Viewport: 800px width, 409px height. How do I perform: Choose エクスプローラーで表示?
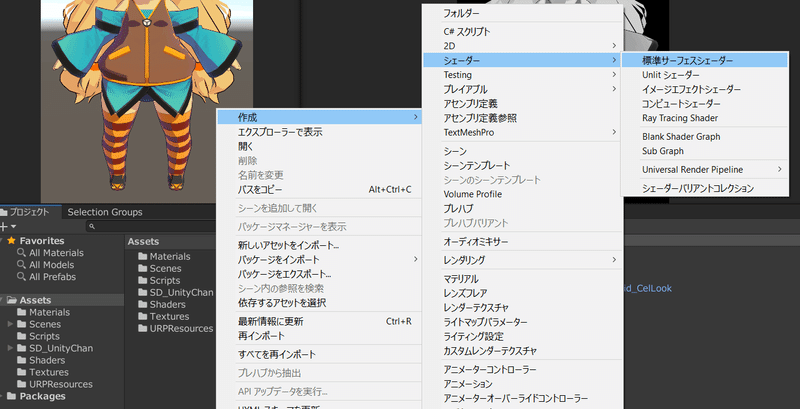point(319,132)
